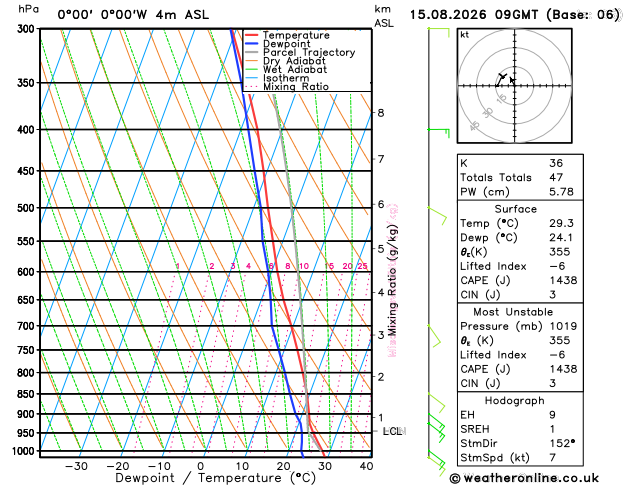
Task: Click the 'km ASL' unit label
Action: click(x=384, y=16)
